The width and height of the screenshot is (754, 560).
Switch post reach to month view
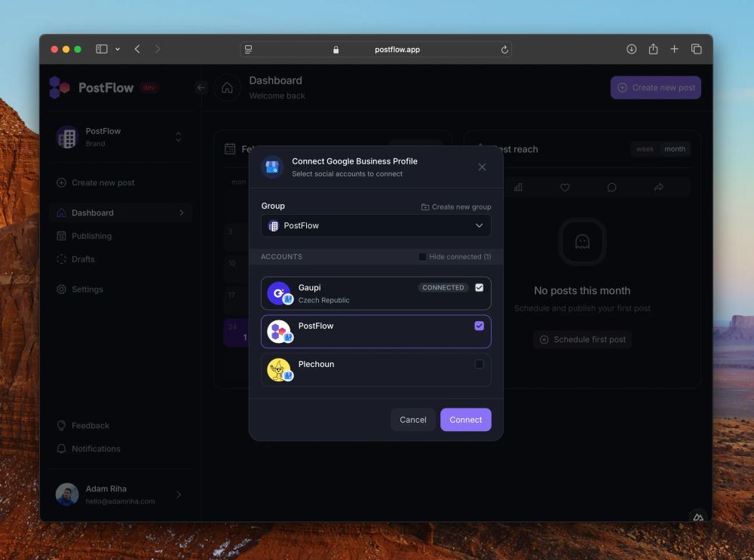tap(675, 148)
